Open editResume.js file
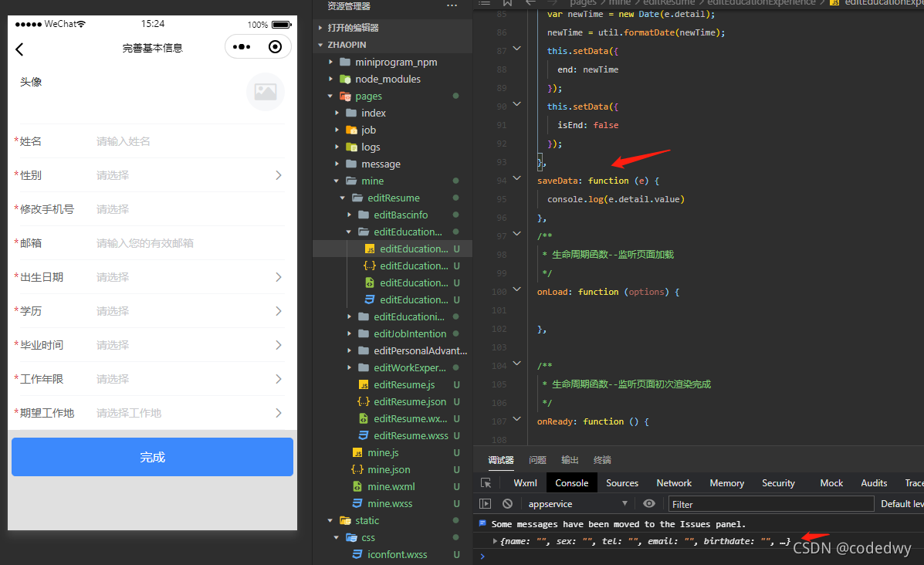This screenshot has height=565, width=924. click(392, 384)
